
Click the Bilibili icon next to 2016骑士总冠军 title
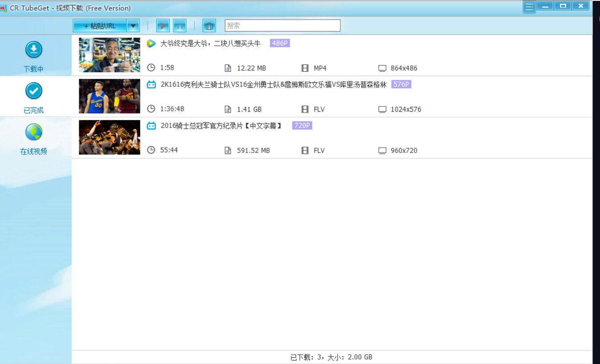(x=151, y=126)
